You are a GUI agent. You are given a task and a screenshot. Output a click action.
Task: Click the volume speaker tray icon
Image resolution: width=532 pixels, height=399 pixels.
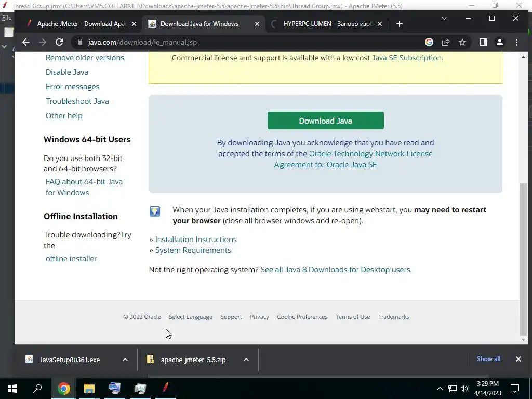[x=464, y=389]
